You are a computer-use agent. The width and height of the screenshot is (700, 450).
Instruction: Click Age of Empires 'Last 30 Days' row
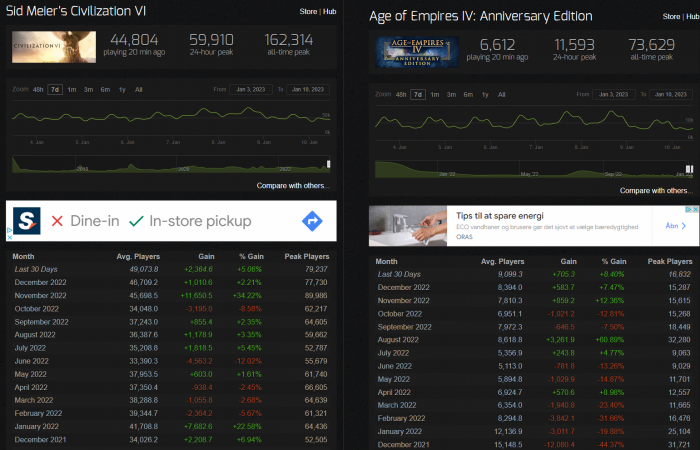[534, 274]
